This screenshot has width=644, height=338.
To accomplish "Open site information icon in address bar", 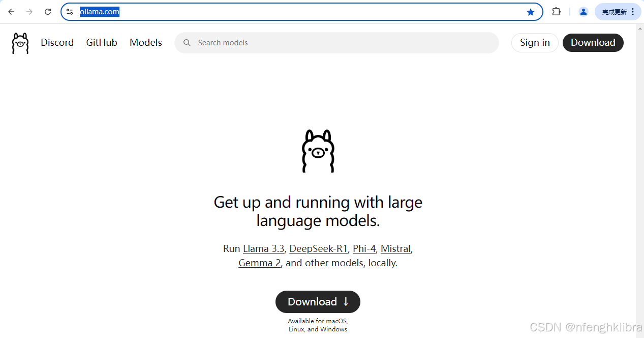I will point(70,12).
